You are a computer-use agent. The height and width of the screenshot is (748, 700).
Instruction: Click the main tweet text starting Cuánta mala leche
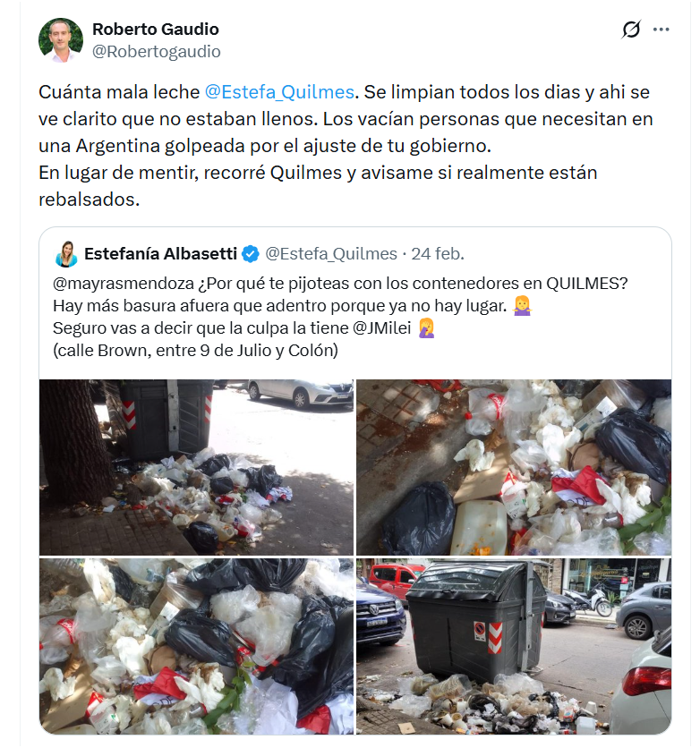tap(346, 146)
